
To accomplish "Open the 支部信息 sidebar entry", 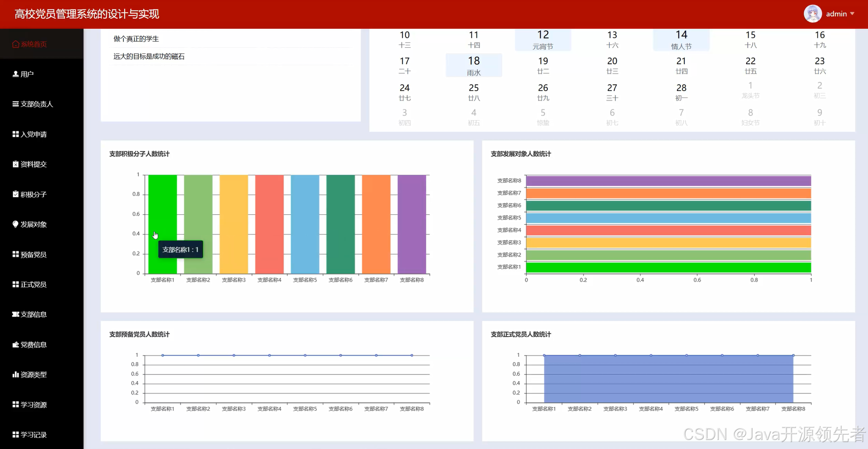I will pyautogui.click(x=33, y=314).
